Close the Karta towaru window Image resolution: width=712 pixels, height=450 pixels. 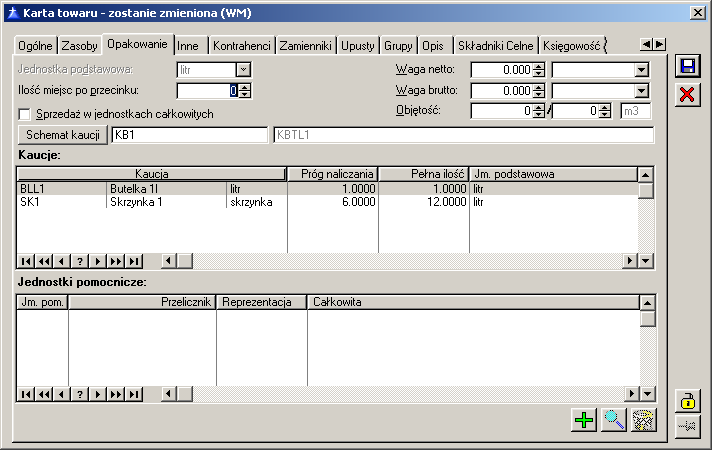(x=697, y=13)
